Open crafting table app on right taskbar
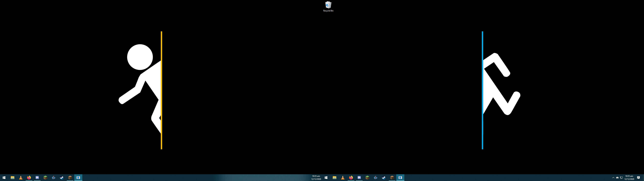This screenshot has width=644, height=181. point(392,178)
